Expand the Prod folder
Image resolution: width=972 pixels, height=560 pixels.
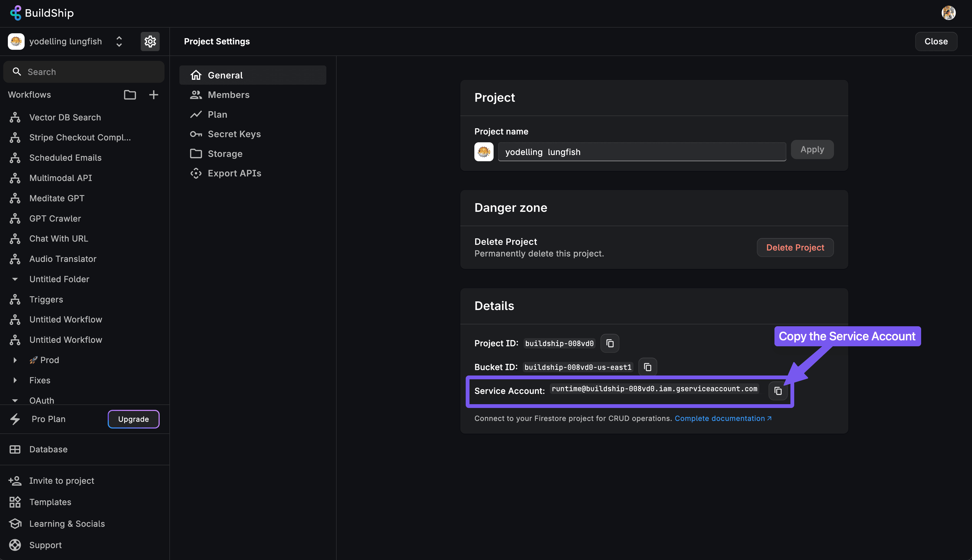tap(15, 360)
